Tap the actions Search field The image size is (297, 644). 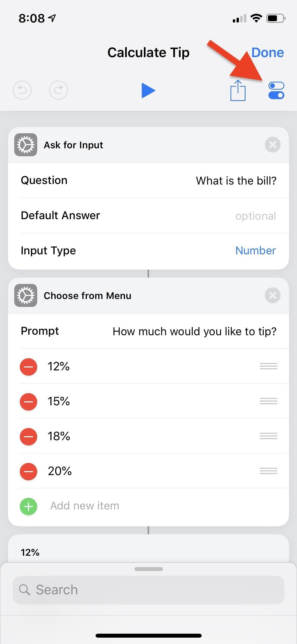pos(148,590)
